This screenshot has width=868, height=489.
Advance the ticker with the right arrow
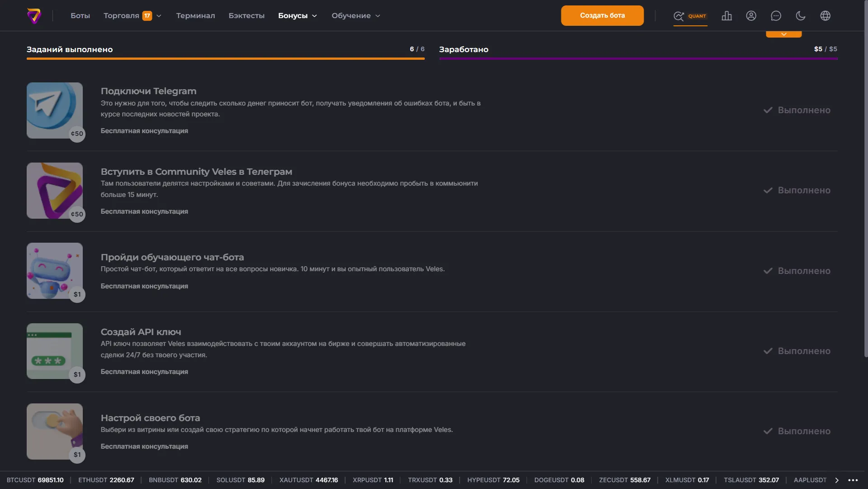click(837, 480)
